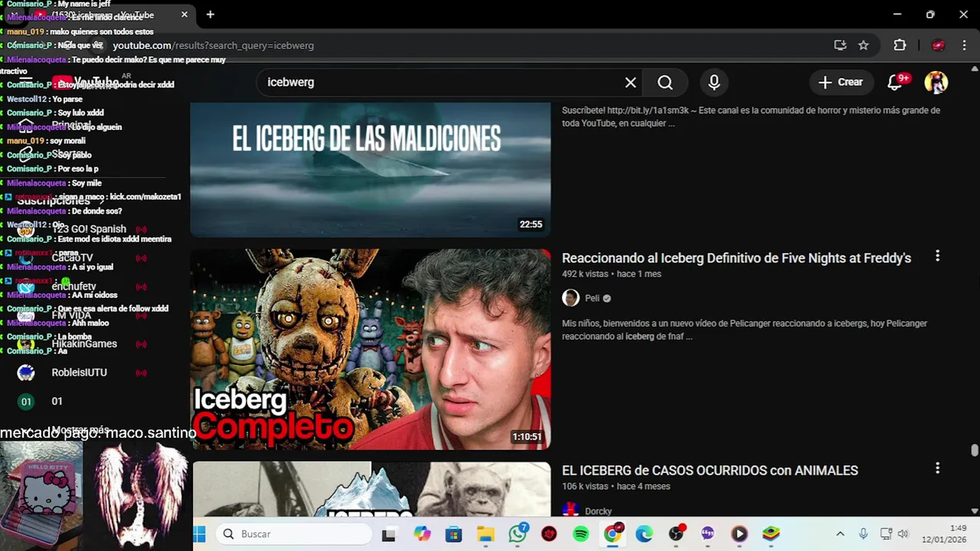Image resolution: width=980 pixels, height=551 pixels.
Task: Open RobleisIUTU subscription in sidebar
Action: click(79, 373)
